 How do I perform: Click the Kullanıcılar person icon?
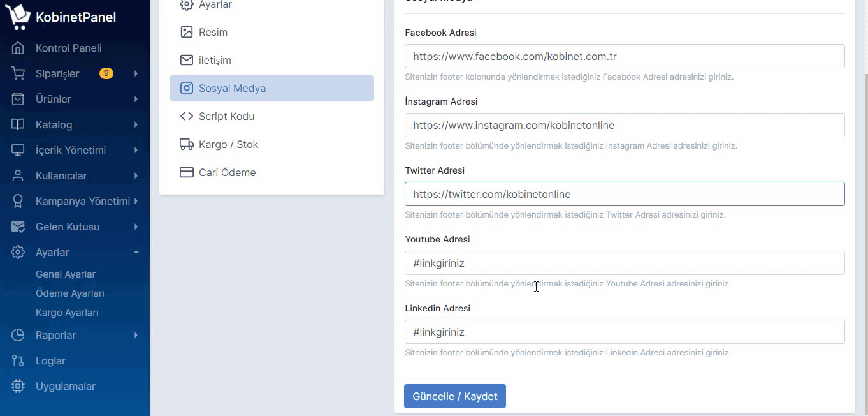(18, 175)
